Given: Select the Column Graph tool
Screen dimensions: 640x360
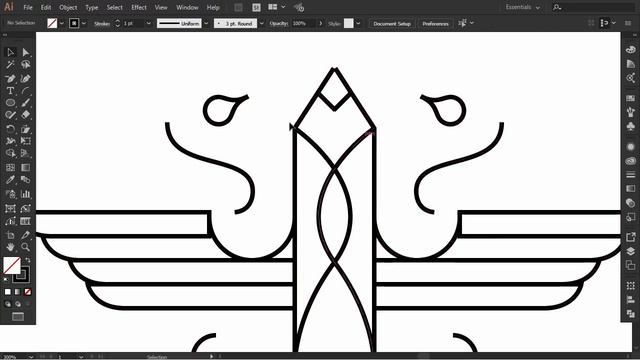Looking at the screenshot, I should pyautogui.click(x=25, y=194).
